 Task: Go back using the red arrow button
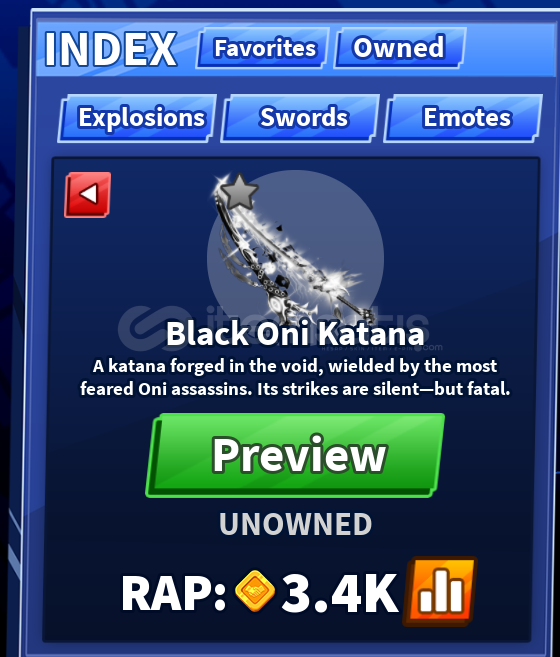(x=88, y=195)
